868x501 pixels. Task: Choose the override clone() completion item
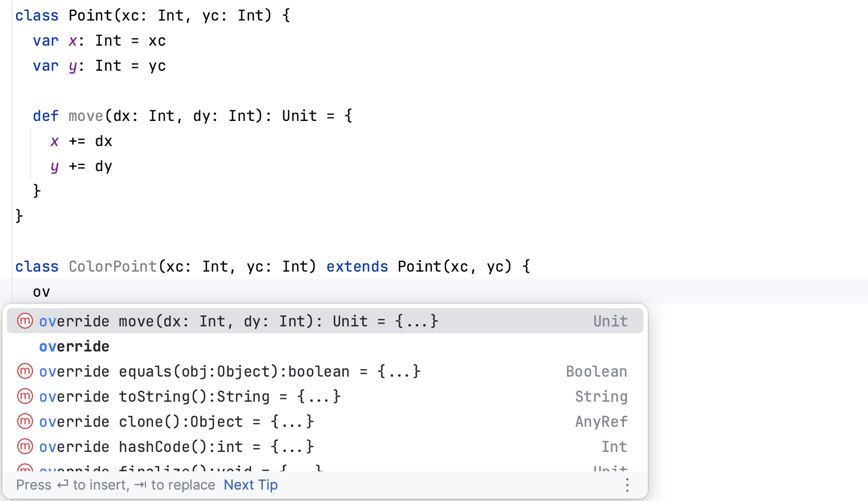coord(176,422)
